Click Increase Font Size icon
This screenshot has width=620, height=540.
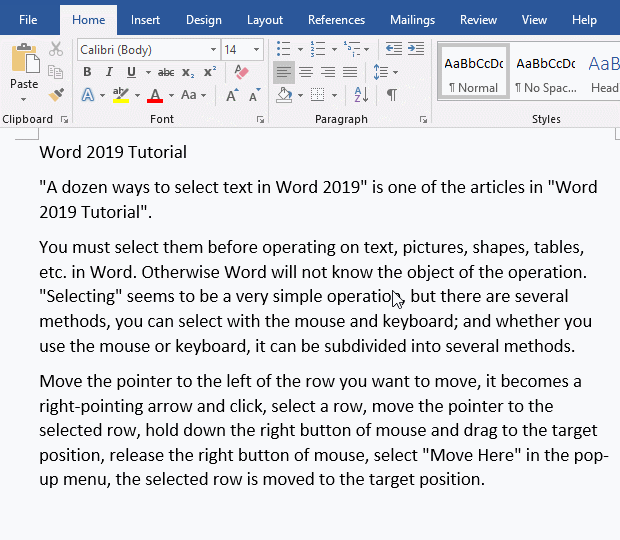(232, 95)
